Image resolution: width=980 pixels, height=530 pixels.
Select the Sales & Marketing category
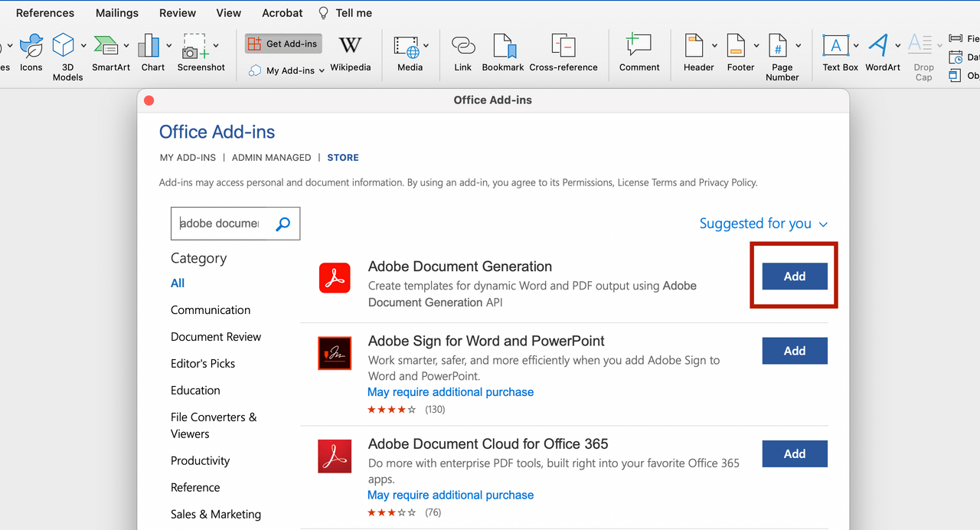point(216,515)
